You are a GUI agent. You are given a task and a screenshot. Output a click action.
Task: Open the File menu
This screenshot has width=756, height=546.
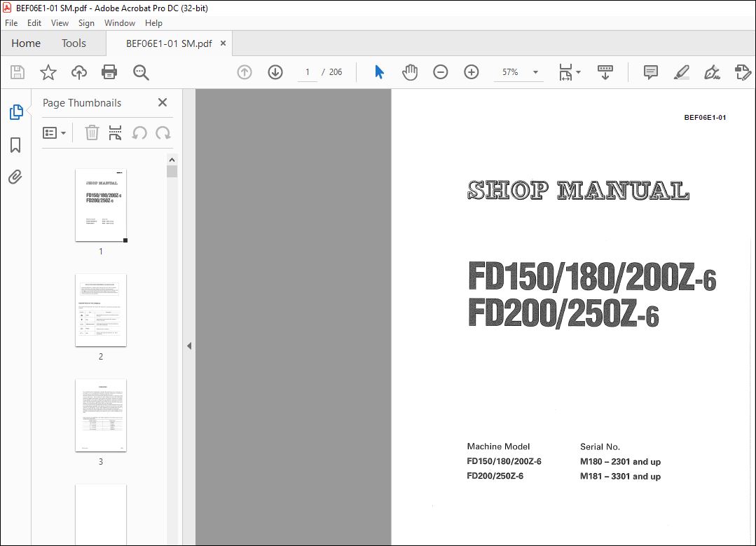(11, 23)
